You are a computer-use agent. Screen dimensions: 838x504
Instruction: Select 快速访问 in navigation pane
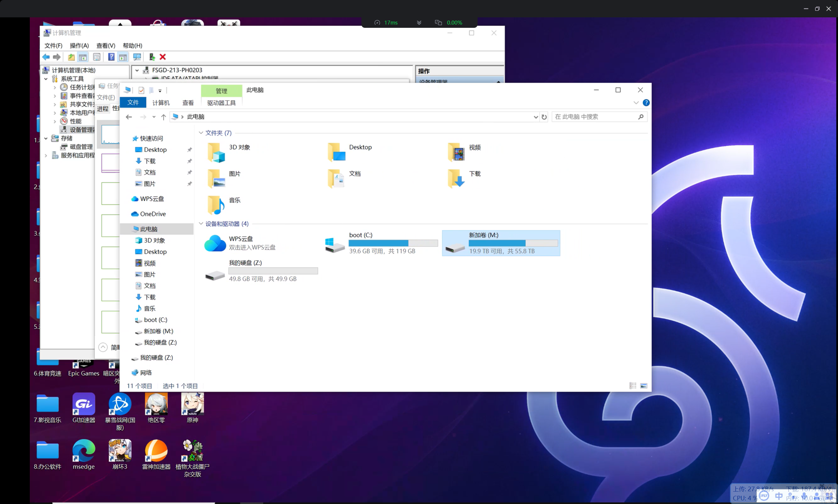148,138
